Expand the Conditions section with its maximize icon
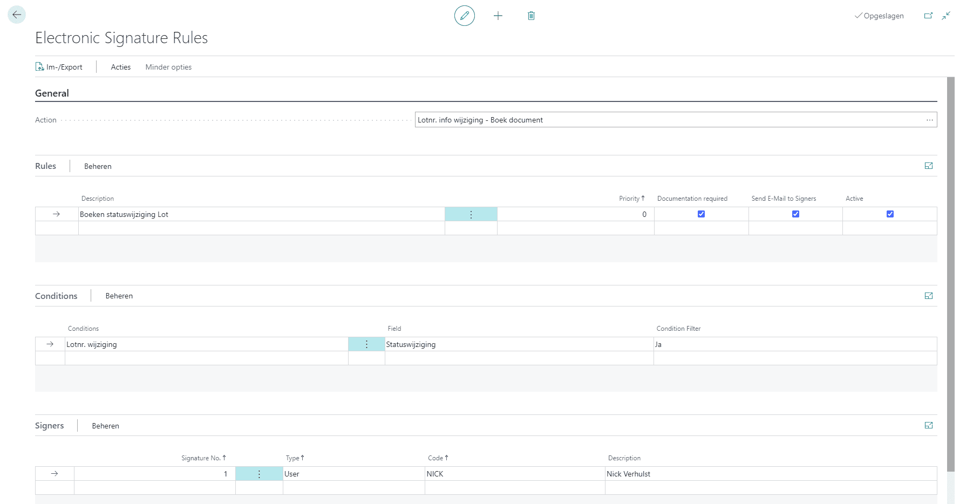The image size is (980, 504). pyautogui.click(x=928, y=296)
